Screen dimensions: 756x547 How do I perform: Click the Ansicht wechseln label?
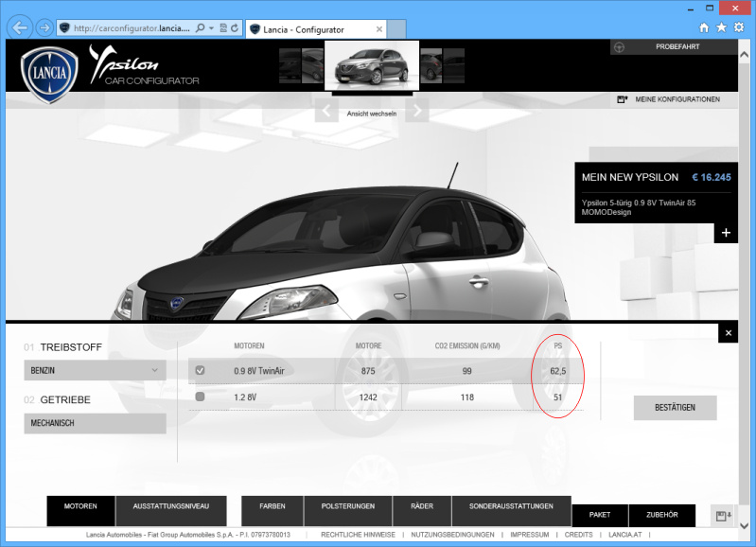372,114
